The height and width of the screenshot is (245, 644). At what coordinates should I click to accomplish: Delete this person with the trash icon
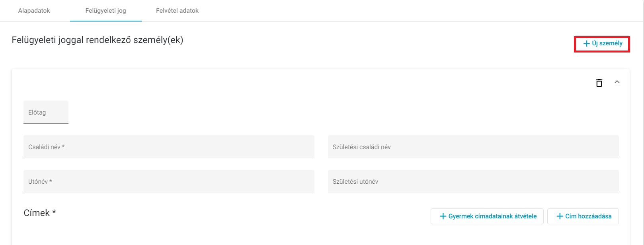(x=599, y=83)
